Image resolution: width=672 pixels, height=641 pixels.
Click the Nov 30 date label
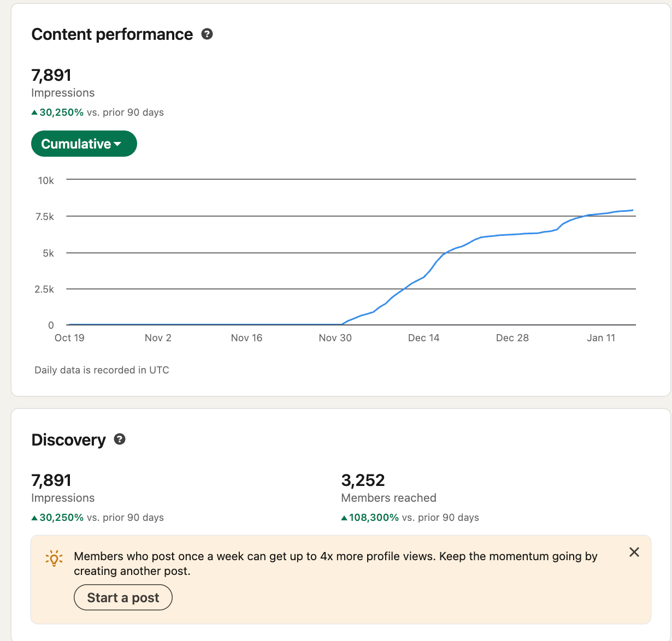[335, 338]
